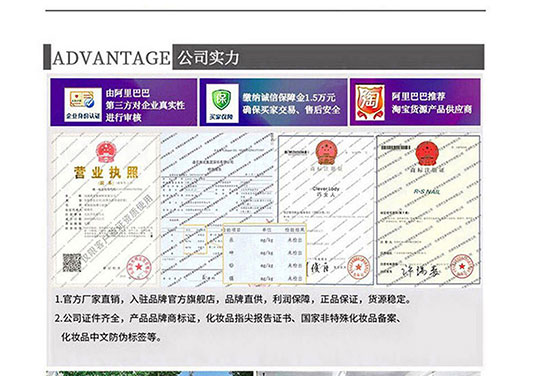The height and width of the screenshot is (376, 540).
Task: Click the 公司实力 section header bar
Action: 328,57
